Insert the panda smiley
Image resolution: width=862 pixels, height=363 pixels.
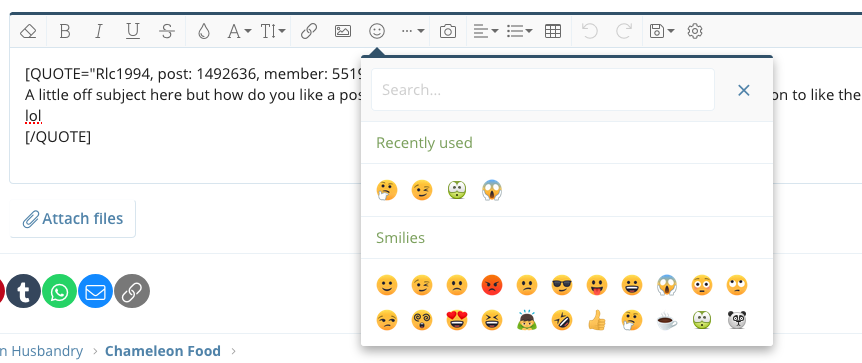pos(737,320)
